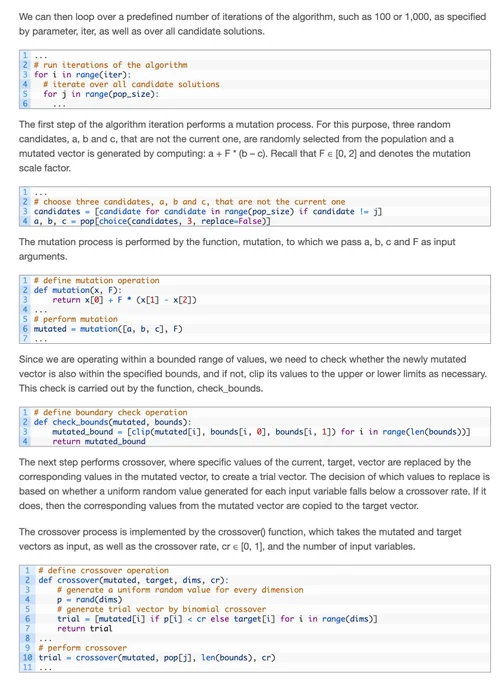500x680 pixels.
Task: Click the candidates list comprehension code line
Action: pyautogui.click(x=208, y=212)
